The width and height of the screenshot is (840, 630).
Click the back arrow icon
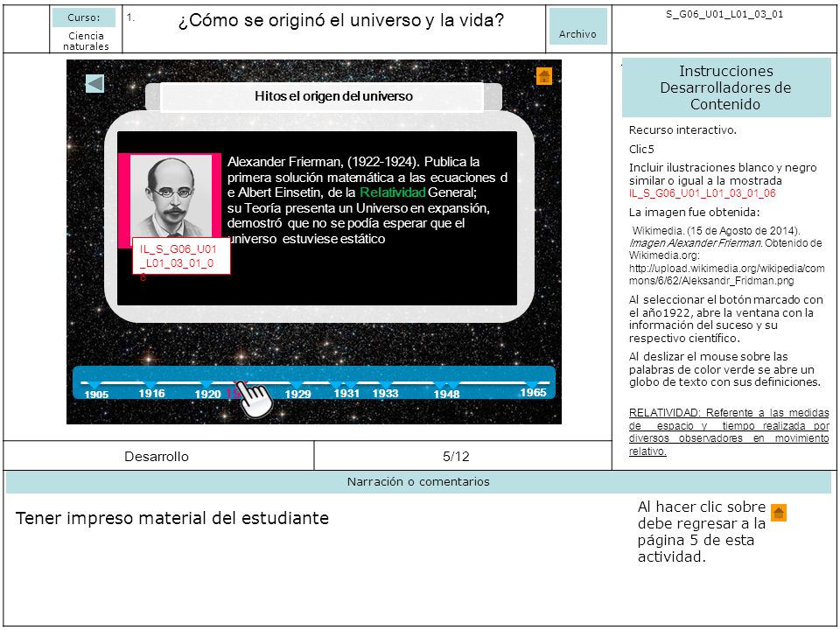click(x=94, y=84)
